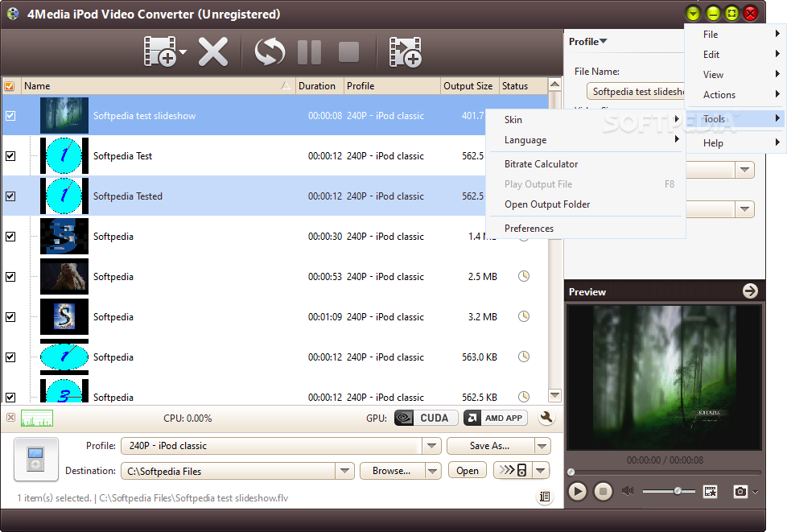Viewport: 787px width, 532px height.
Task: Click waiting clock status of 563.0 KB row
Action: (524, 357)
